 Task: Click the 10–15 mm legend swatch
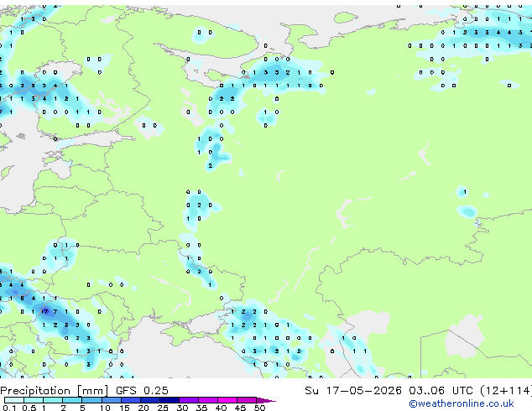111,400
